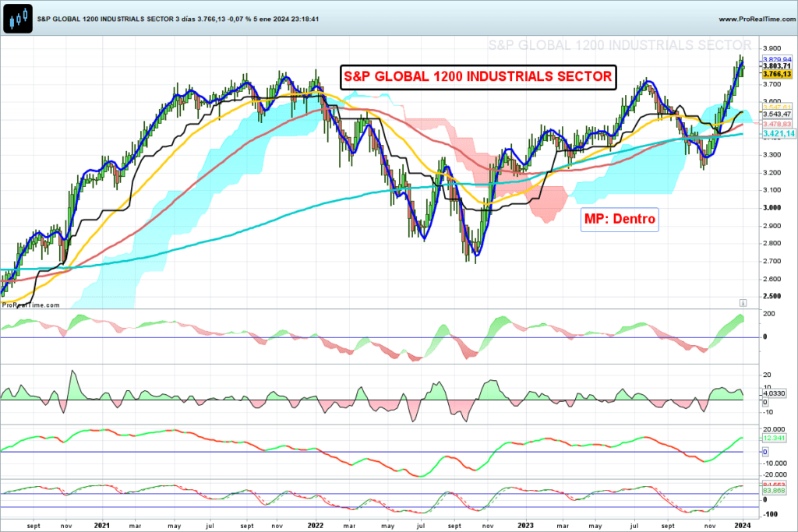
Task: Click the 2021 year label on time axis
Action: [x=102, y=526]
